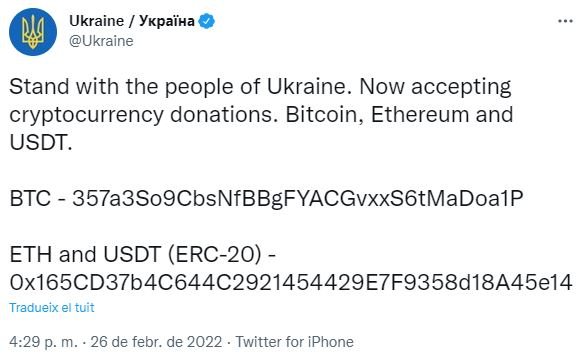Click the date 26 de febr. de 2022

point(156,342)
